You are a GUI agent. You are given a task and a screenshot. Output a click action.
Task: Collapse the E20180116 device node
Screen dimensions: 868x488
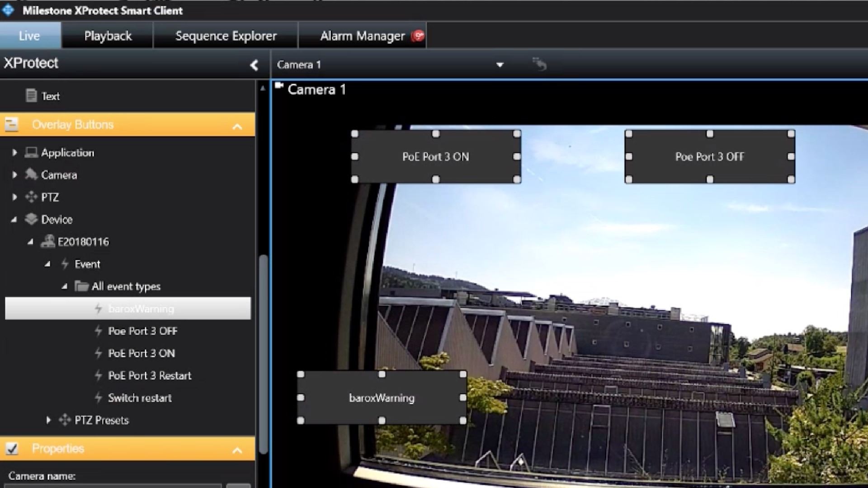30,242
